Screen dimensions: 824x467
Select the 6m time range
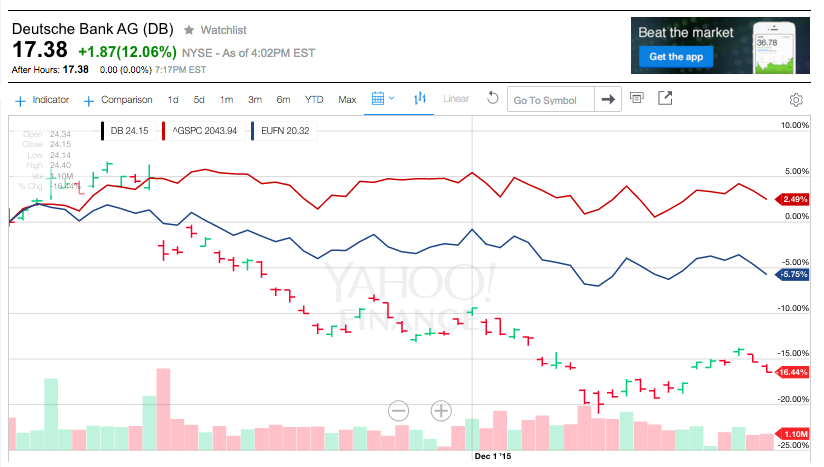coord(283,100)
